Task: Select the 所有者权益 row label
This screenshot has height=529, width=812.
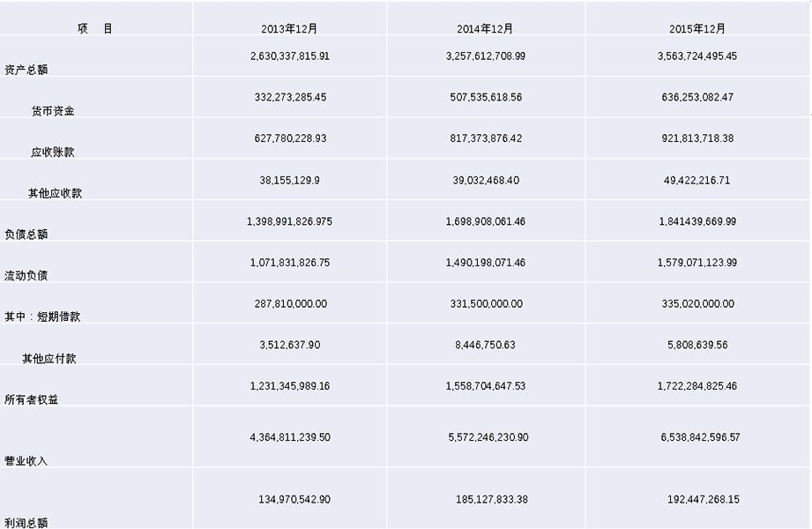Action: (x=32, y=399)
